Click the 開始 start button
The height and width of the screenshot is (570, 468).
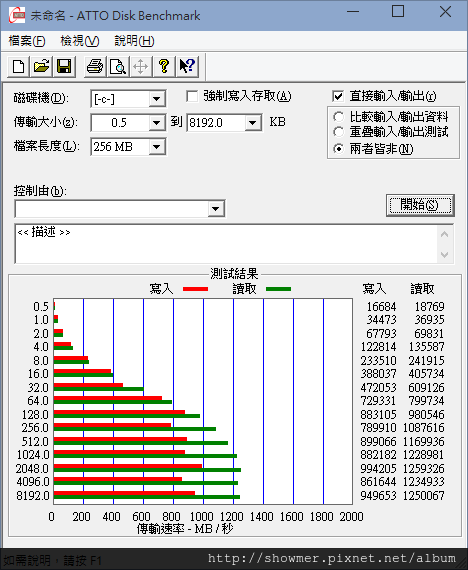(420, 205)
